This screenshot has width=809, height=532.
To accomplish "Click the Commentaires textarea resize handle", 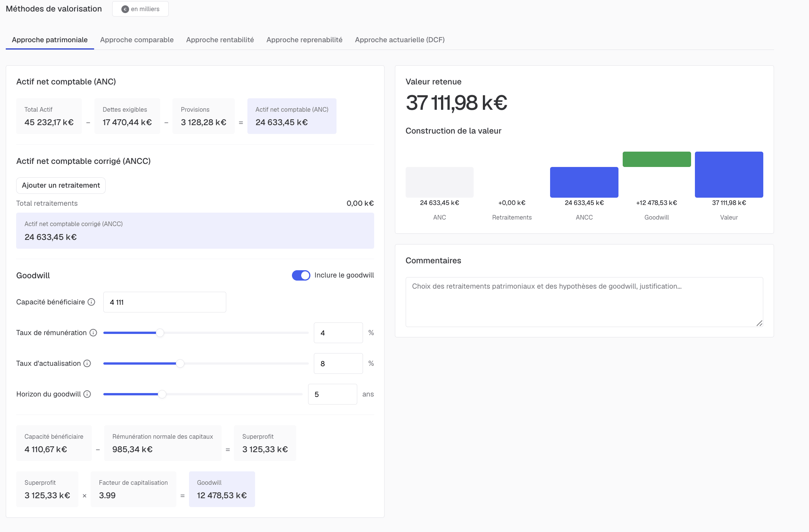I will tap(759, 323).
